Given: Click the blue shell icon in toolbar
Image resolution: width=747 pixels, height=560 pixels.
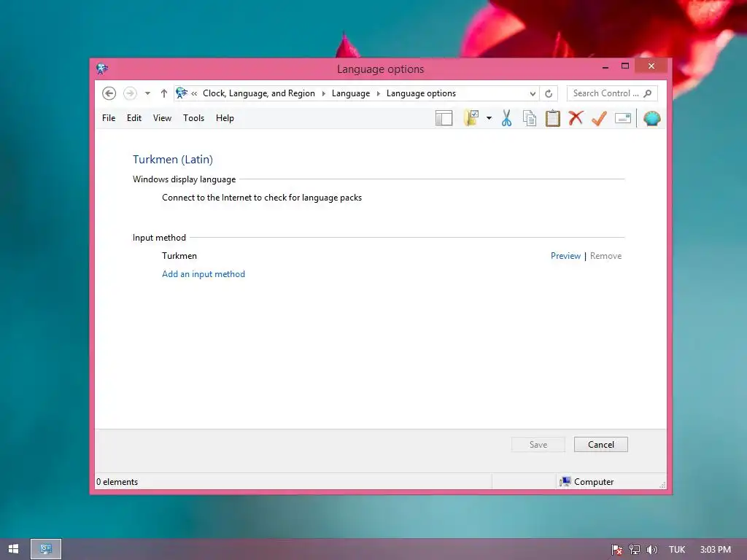Looking at the screenshot, I should tap(651, 118).
